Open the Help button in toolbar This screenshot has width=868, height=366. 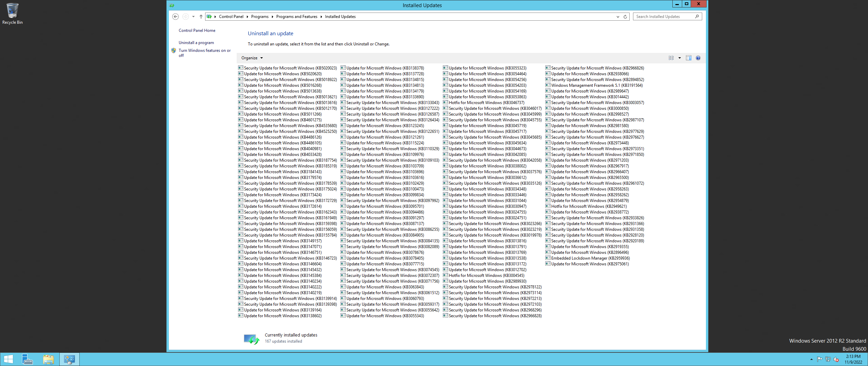(698, 58)
